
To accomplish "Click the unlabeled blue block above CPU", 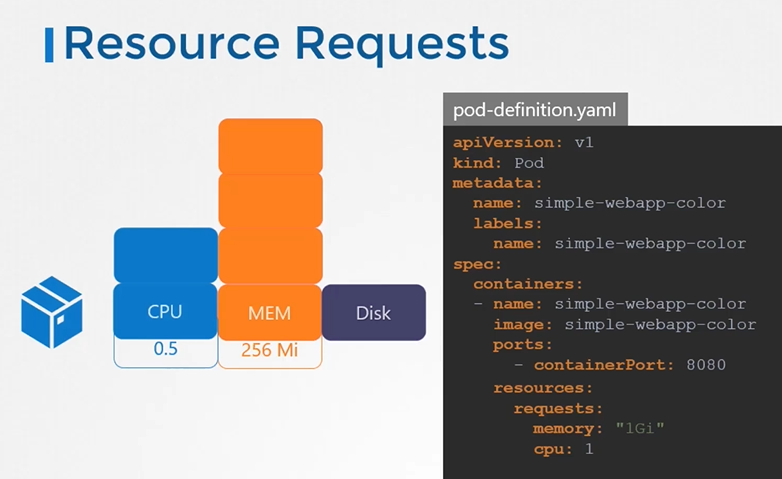I will pyautogui.click(x=165, y=255).
